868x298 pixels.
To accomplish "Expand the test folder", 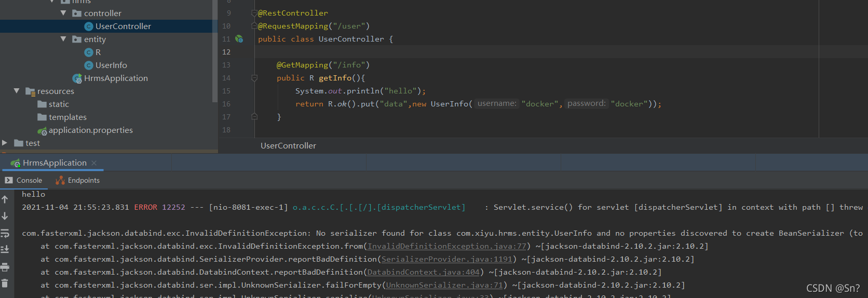I will click(5, 143).
